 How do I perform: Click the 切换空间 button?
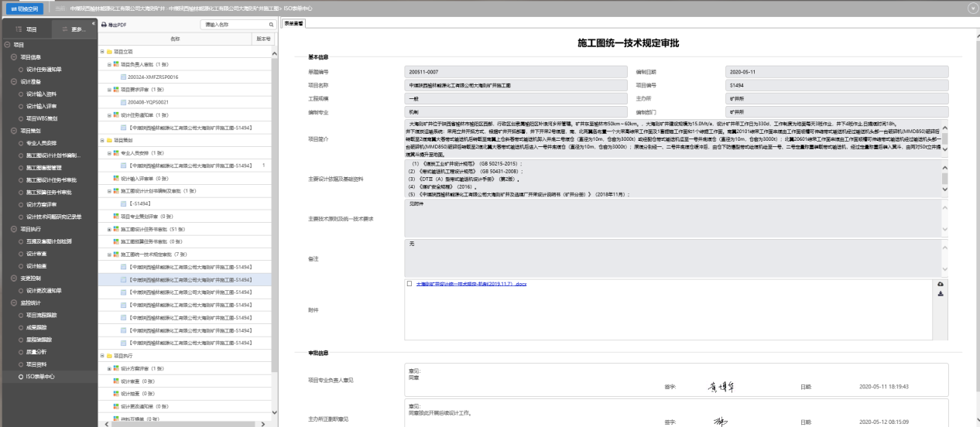point(24,8)
